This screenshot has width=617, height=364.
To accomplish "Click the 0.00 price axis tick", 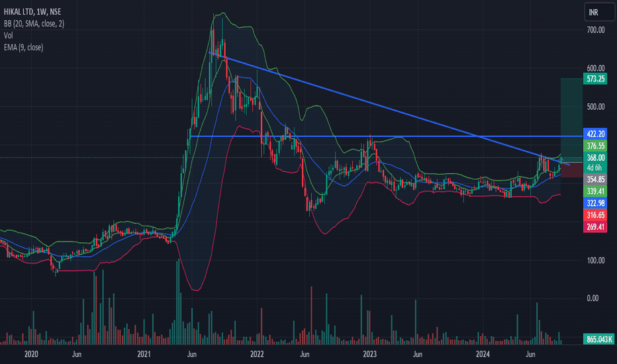I will pos(593,298).
